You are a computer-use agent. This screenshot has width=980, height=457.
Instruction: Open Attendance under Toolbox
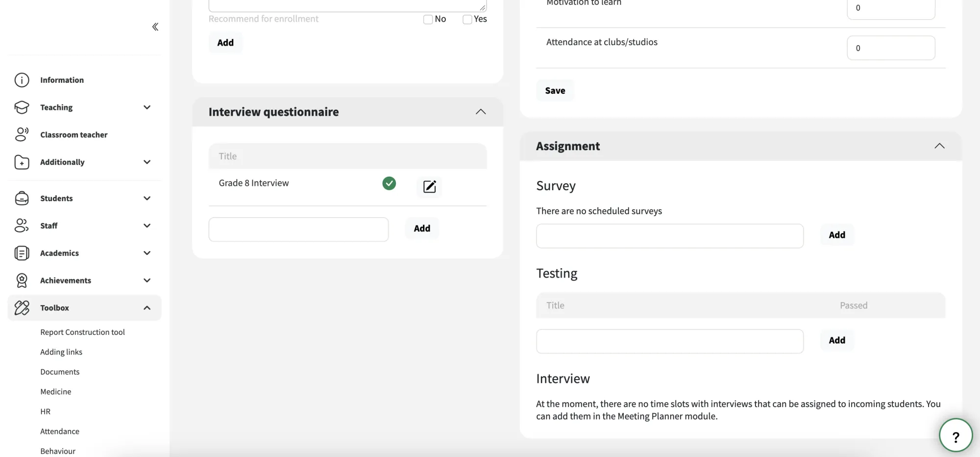click(x=60, y=432)
